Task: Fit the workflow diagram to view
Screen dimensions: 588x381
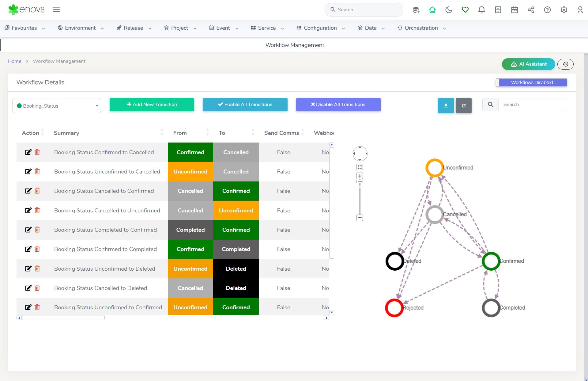Action: 360,167
